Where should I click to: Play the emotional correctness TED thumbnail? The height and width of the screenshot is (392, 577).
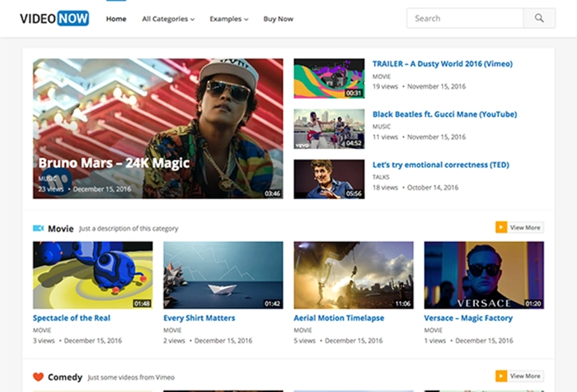(x=329, y=179)
